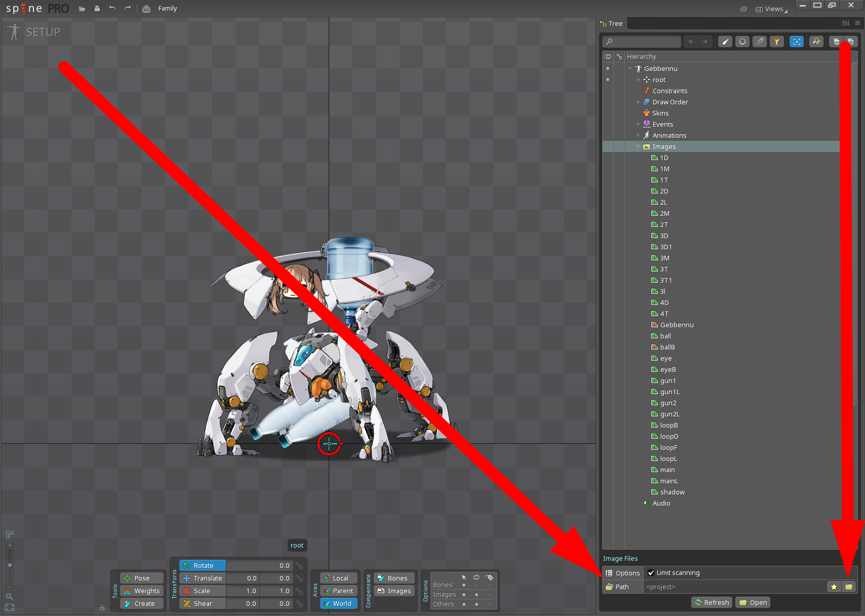Image resolution: width=865 pixels, height=616 pixels.
Task: Collapse all tree nodes
Action: pyautogui.click(x=836, y=42)
